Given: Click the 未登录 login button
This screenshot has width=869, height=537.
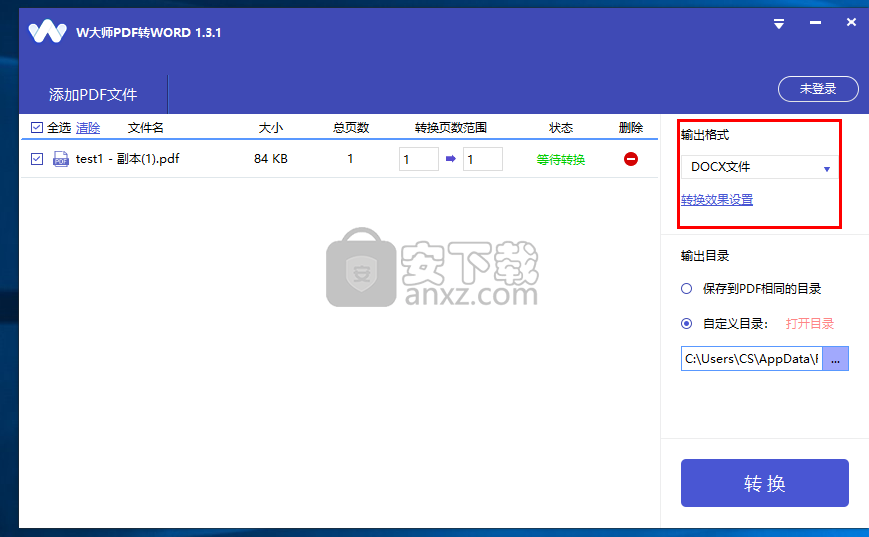Looking at the screenshot, I should (x=818, y=89).
